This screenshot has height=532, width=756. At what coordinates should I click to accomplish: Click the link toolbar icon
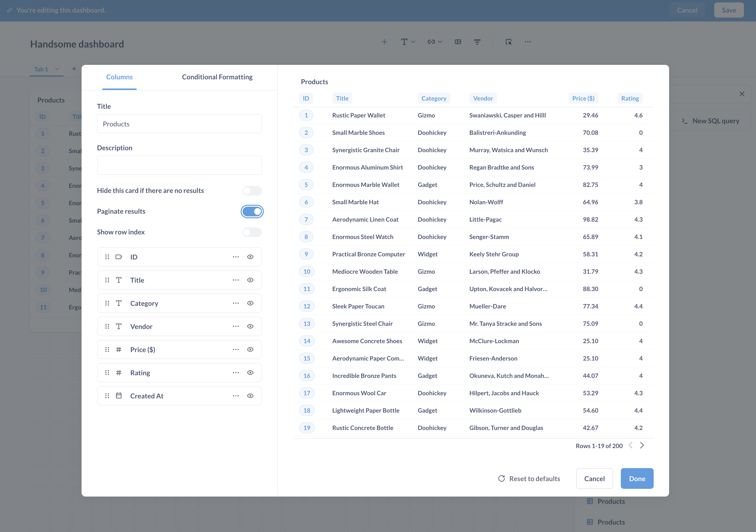431,42
